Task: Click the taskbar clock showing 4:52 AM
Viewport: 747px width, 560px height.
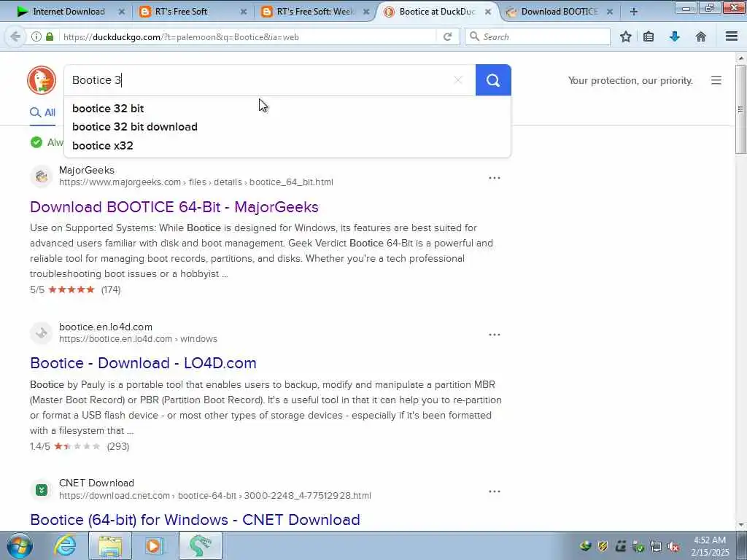Action: pyautogui.click(x=710, y=546)
